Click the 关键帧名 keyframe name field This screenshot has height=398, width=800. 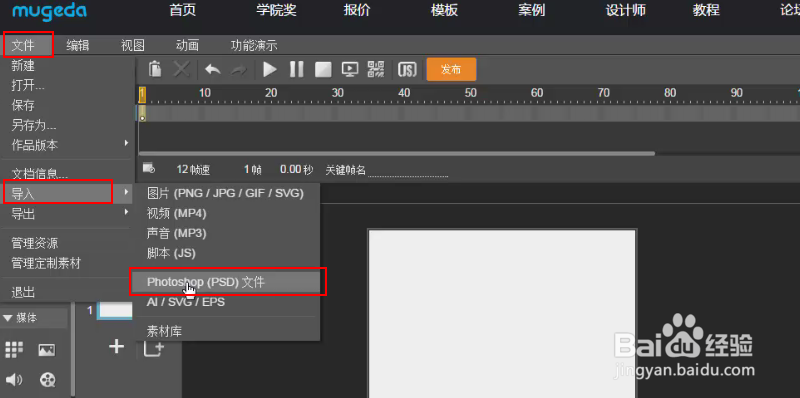pyautogui.click(x=408, y=170)
